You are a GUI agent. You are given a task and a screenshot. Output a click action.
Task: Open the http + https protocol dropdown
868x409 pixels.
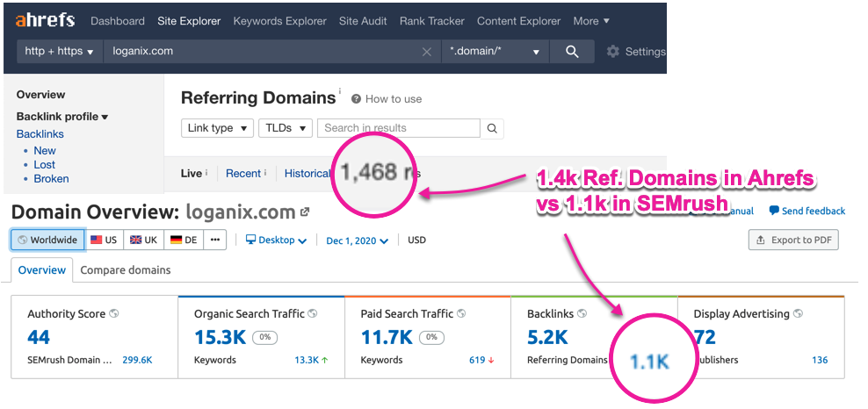coord(60,52)
